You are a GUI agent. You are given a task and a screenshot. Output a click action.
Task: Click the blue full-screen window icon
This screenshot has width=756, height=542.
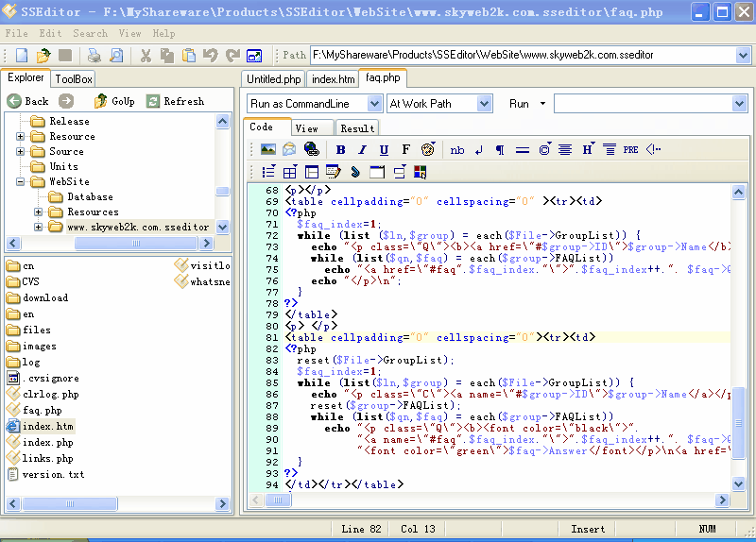point(254,56)
